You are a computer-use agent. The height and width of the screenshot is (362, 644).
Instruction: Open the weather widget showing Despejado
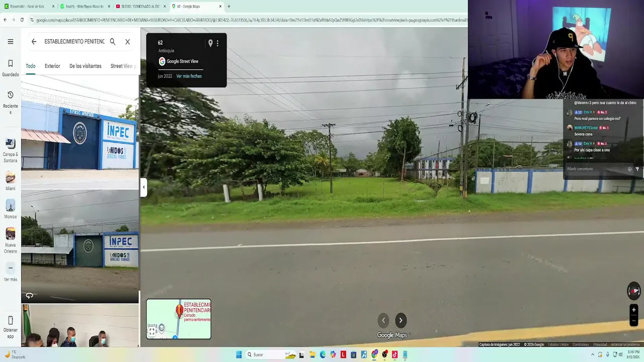15,354
